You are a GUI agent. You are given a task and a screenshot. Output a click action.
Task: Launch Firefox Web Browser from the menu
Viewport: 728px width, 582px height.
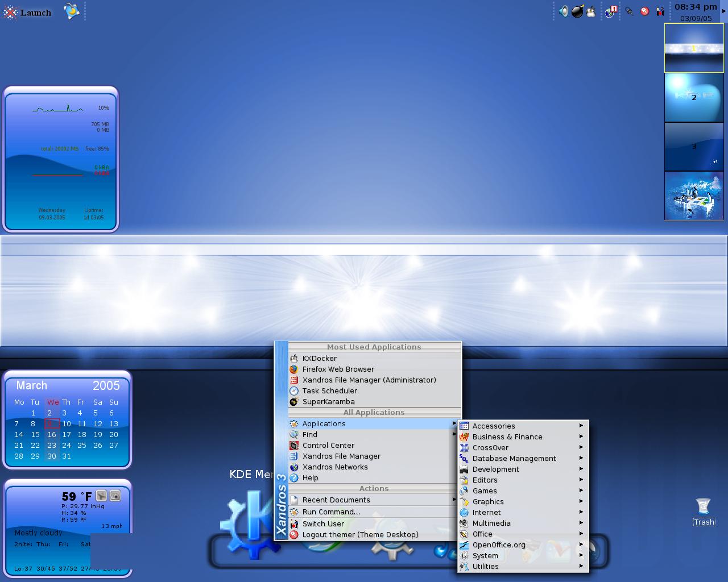coord(374,369)
